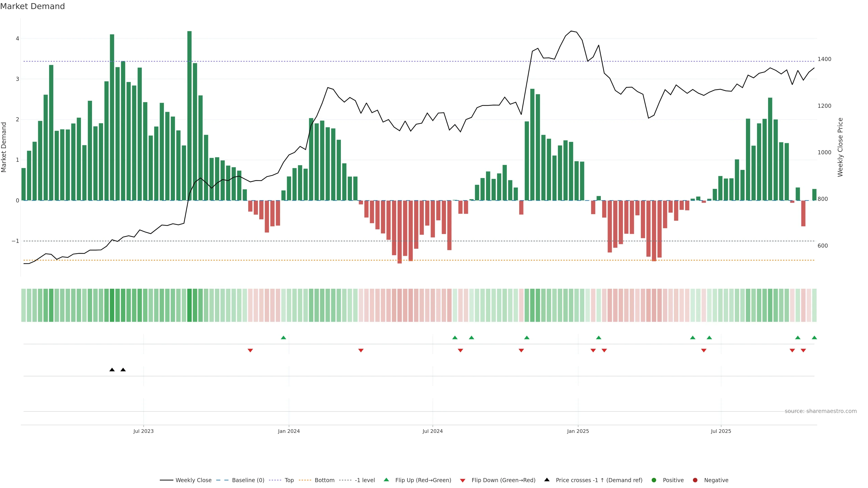This screenshot has width=868, height=488.
Task: Click Positive green dot legend icon
Action: click(654, 480)
